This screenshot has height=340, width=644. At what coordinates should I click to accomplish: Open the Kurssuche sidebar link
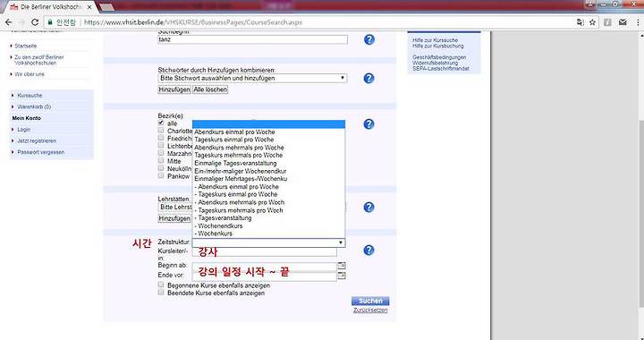30,95
